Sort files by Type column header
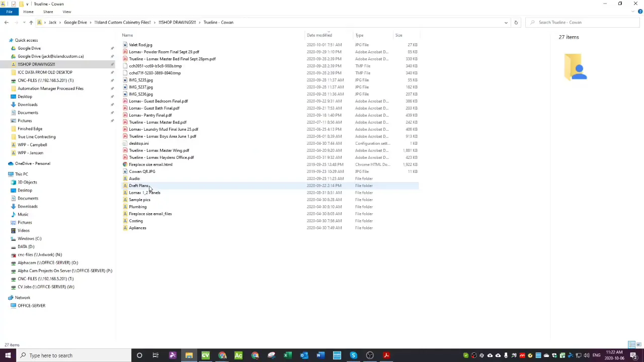 point(359,35)
